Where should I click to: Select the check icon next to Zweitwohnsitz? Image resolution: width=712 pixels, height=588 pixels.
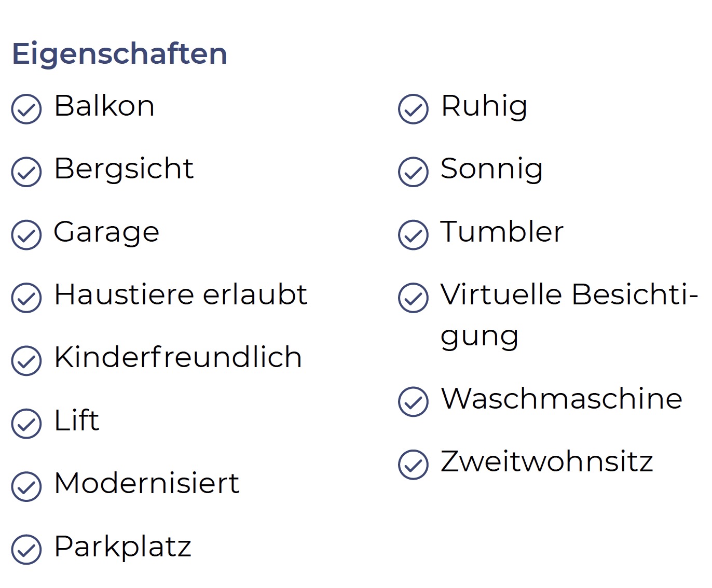pos(414,465)
